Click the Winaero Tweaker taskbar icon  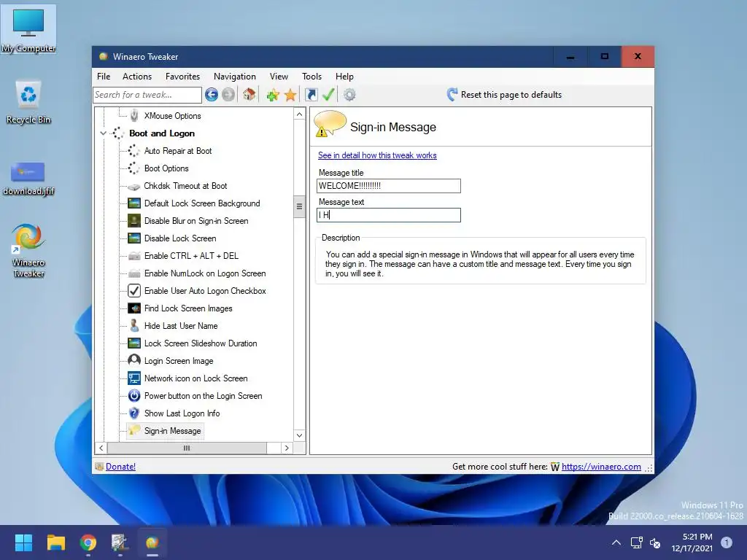(x=152, y=542)
